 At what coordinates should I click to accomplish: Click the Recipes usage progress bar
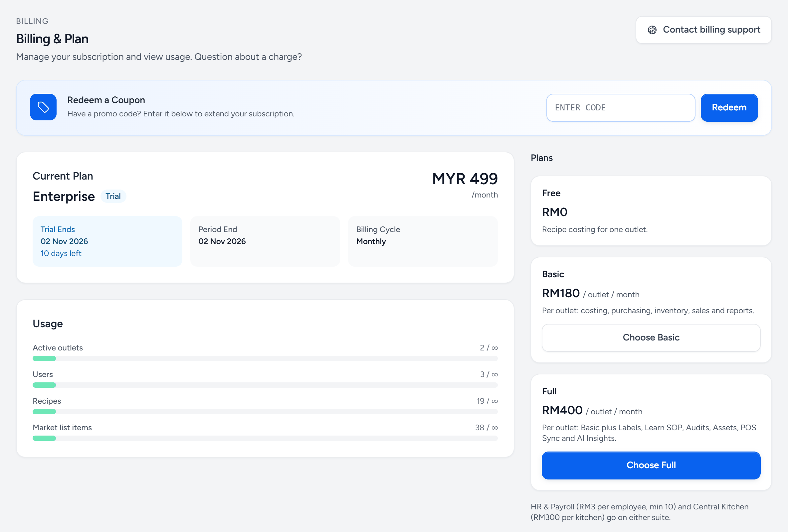pyautogui.click(x=265, y=412)
